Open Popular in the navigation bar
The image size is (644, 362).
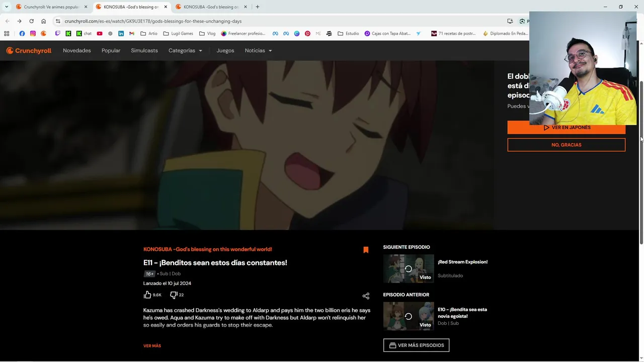[x=111, y=51]
